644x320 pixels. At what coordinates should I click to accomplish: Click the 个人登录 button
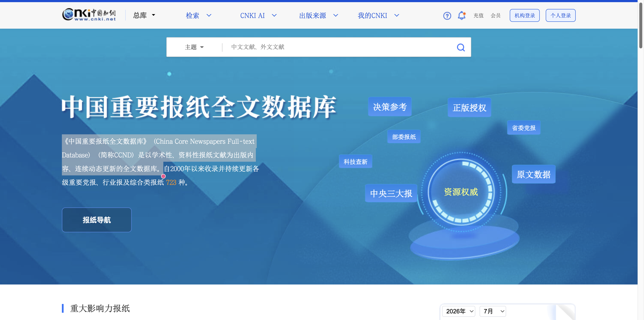[x=561, y=15]
